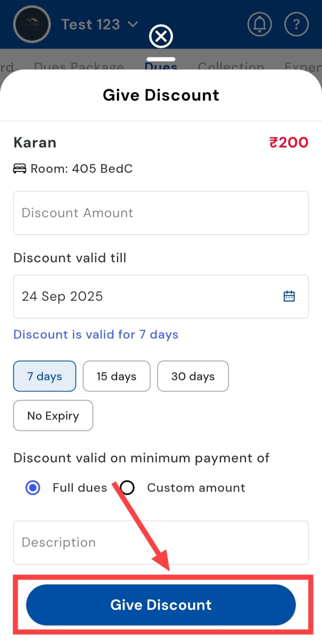322x644 pixels.
Task: Open the calendar date picker icon
Action: click(x=289, y=296)
